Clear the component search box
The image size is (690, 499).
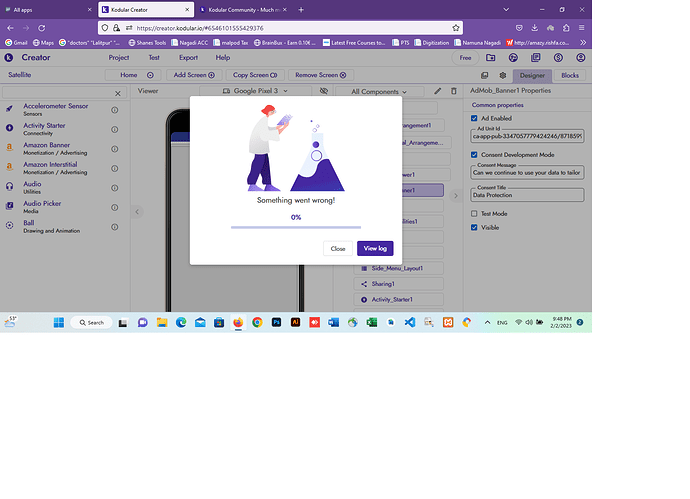click(x=117, y=93)
